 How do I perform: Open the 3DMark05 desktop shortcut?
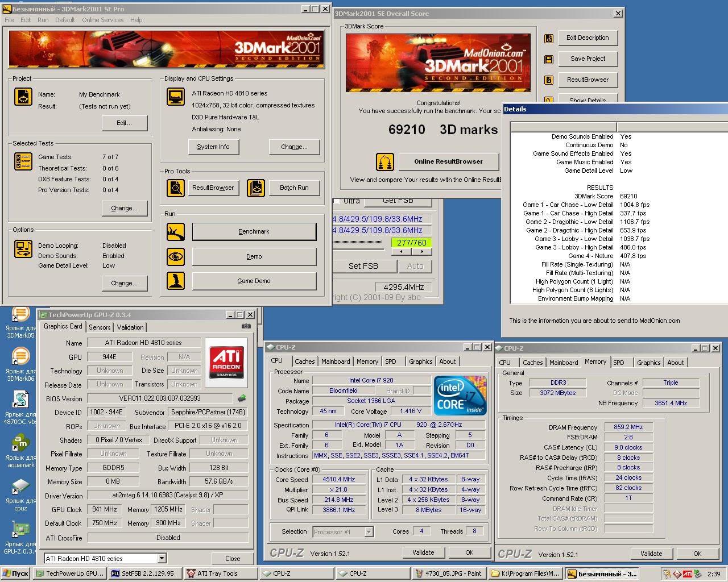[20, 322]
